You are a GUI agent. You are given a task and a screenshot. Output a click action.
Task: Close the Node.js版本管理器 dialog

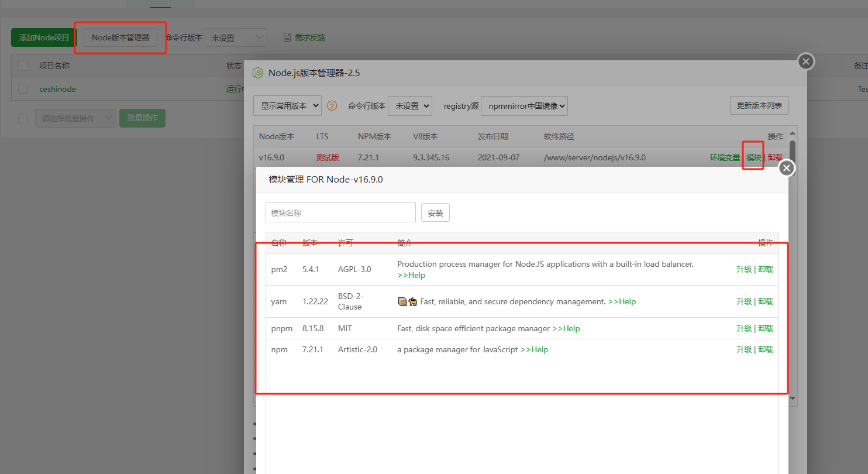pos(806,61)
